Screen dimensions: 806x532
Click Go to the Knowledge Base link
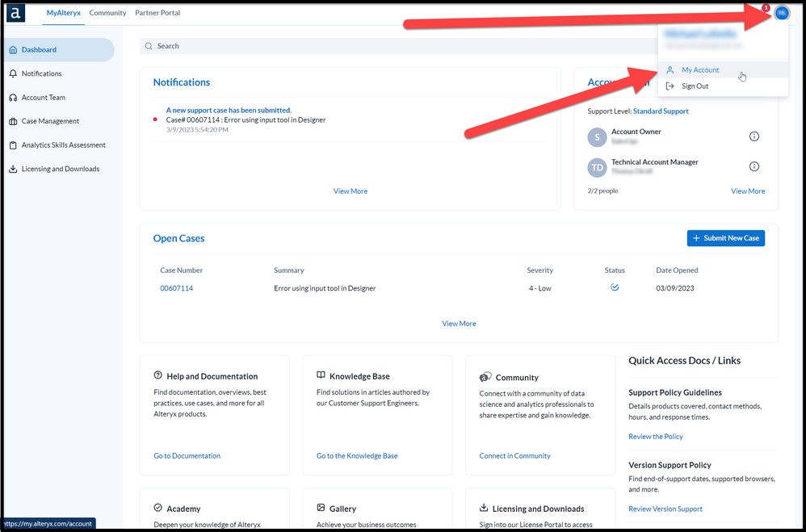357,456
